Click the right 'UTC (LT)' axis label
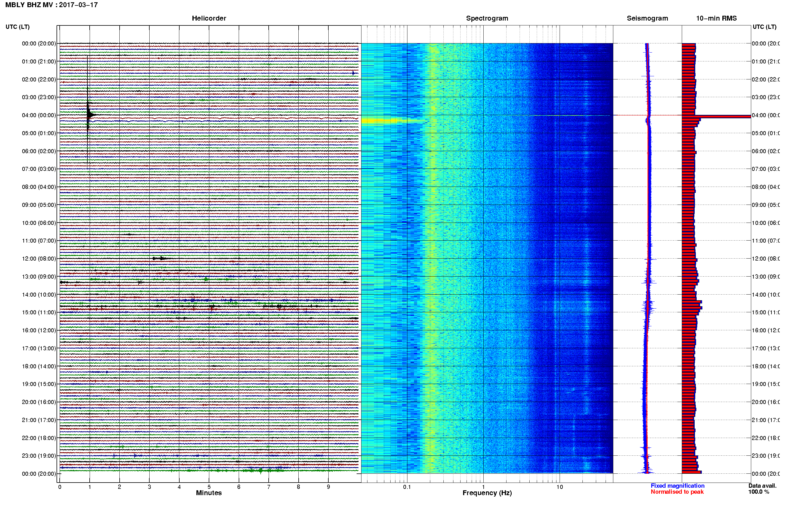Image resolution: width=812 pixels, height=508 pixels. [x=764, y=27]
